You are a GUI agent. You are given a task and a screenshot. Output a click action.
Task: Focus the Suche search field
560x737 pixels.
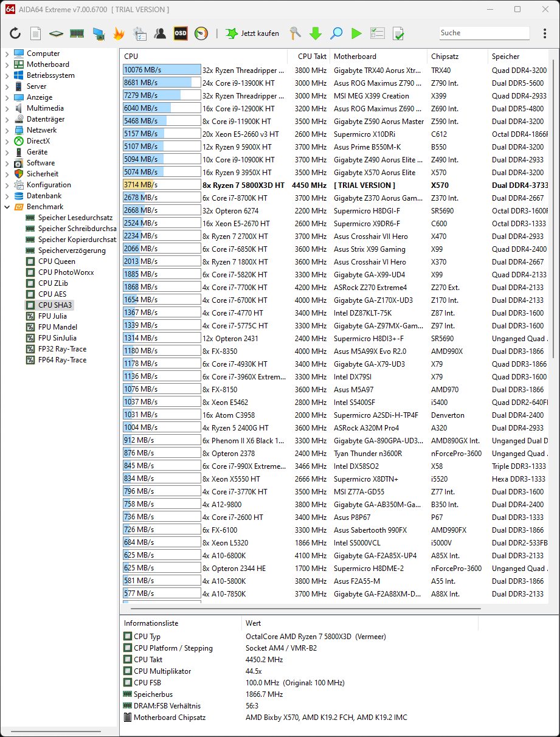tap(485, 33)
